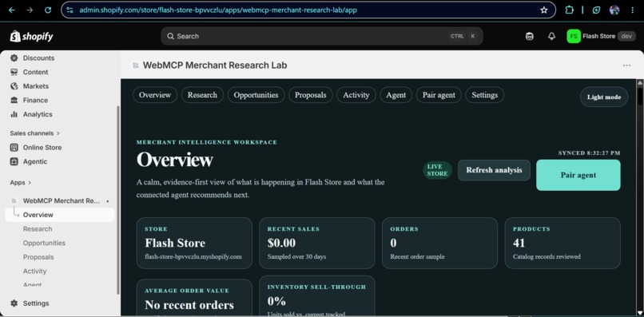Image resolution: width=644 pixels, height=317 pixels.
Task: Click the Recent Sales $0.00 value
Action: click(x=281, y=243)
